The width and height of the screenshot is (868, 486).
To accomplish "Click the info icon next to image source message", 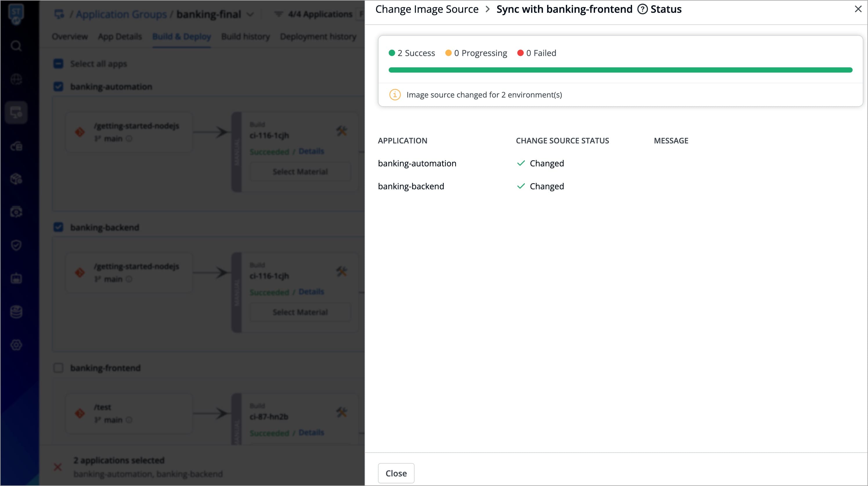I will [x=395, y=95].
